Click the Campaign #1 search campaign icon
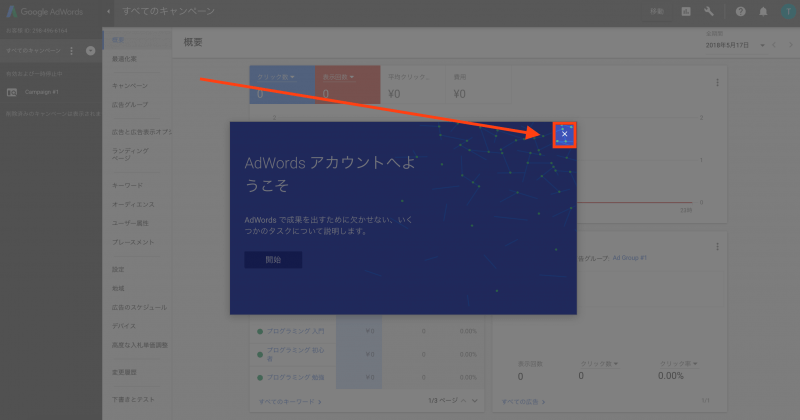 point(12,92)
